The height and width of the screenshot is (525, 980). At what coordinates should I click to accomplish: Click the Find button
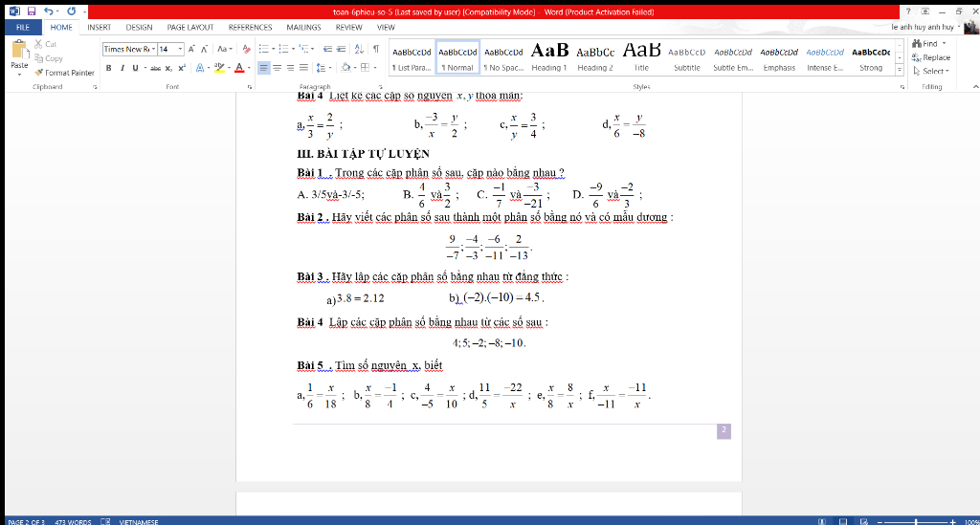pos(925,44)
